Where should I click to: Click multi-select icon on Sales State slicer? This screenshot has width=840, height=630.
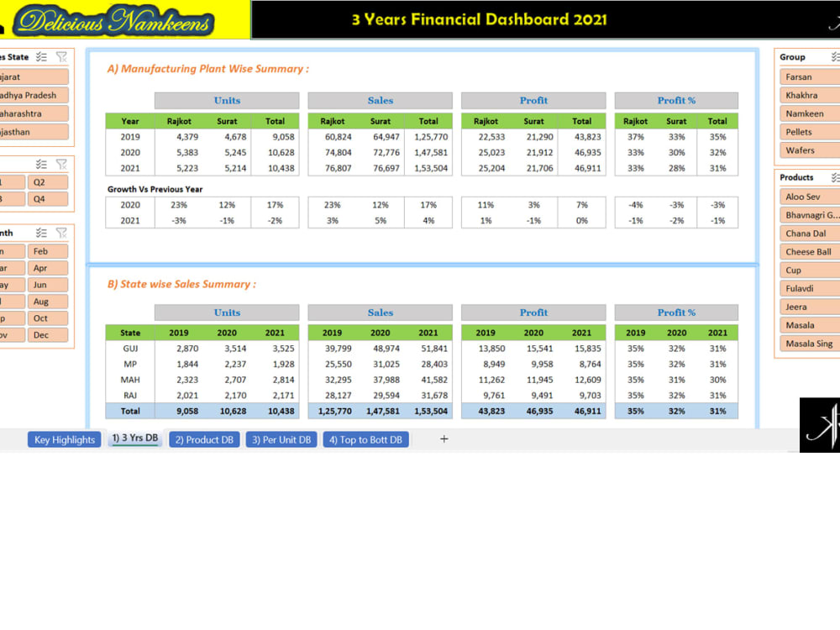pyautogui.click(x=40, y=56)
